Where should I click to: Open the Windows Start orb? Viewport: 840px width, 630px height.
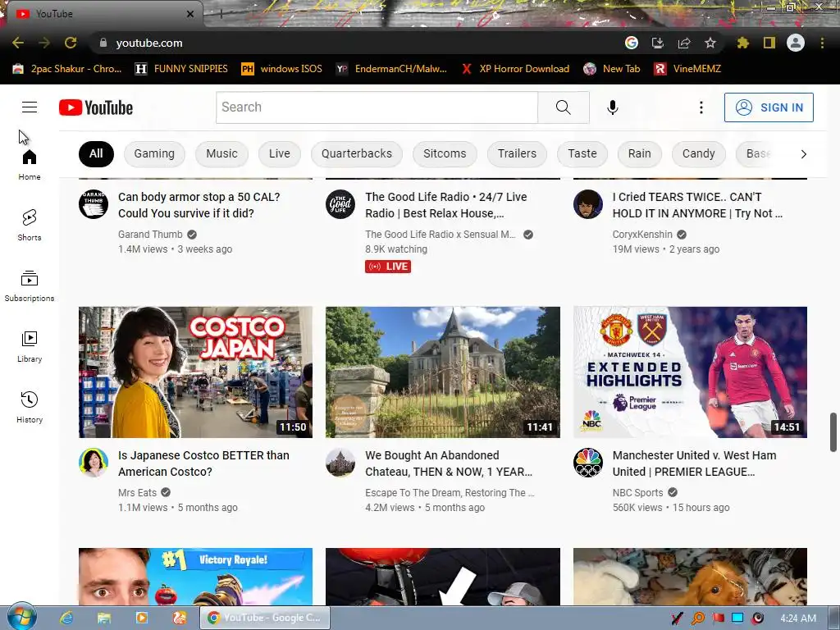[22, 617]
